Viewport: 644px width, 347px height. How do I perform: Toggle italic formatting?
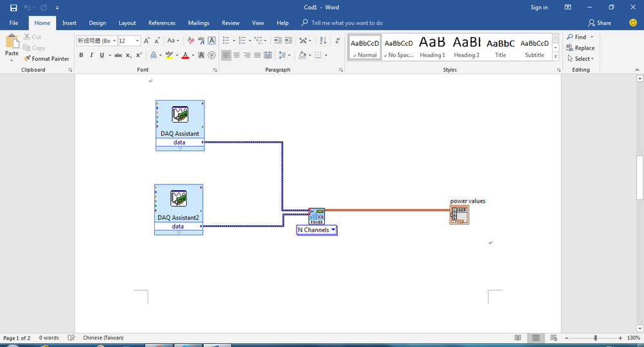(91, 55)
